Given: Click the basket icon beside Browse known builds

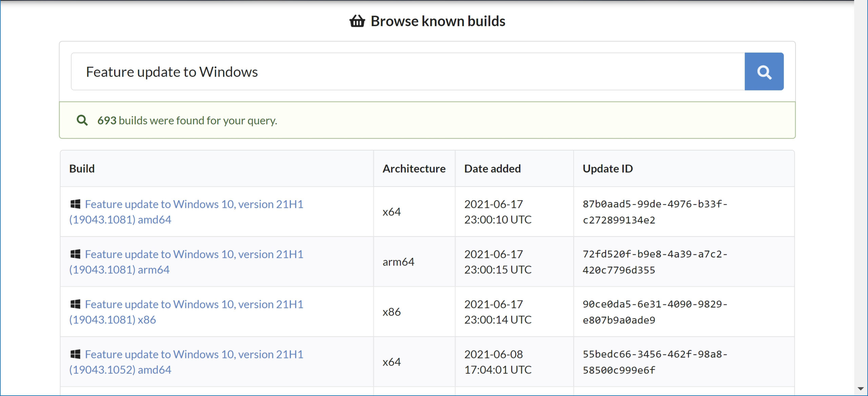Looking at the screenshot, I should (357, 21).
